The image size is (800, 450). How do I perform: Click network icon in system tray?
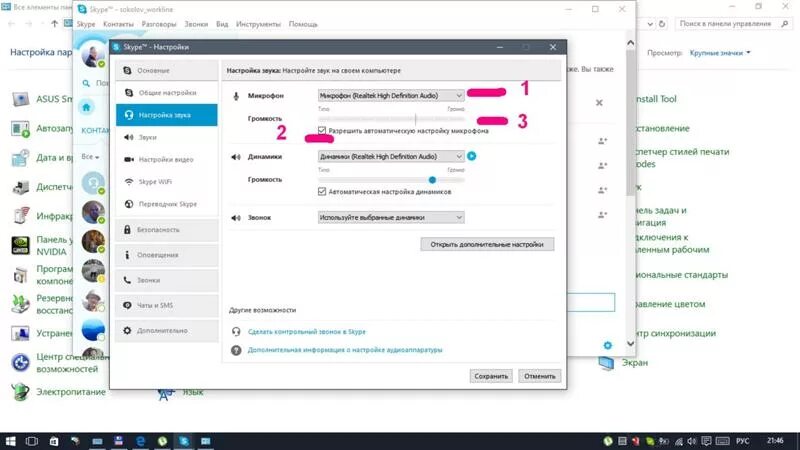[679, 441]
